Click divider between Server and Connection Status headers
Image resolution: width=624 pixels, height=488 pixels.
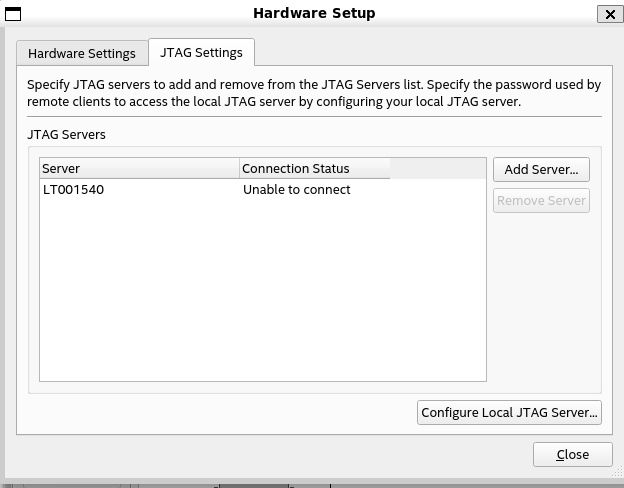(x=240, y=169)
